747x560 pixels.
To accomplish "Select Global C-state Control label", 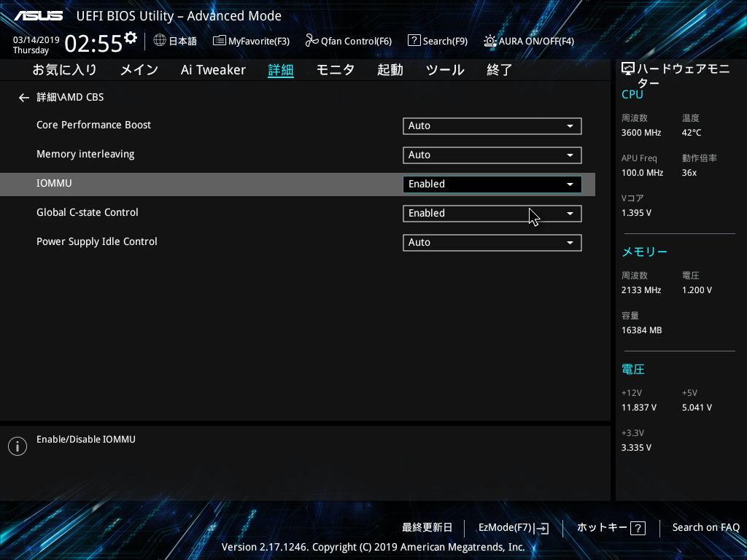I will tap(88, 212).
